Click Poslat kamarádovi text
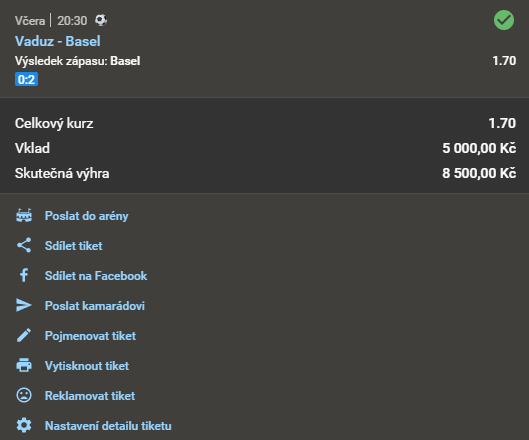Viewport: 529px width, 440px height. pos(95,306)
